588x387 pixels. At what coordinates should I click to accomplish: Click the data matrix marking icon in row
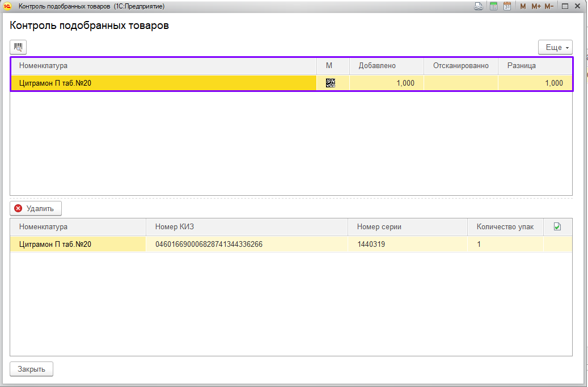(x=331, y=83)
